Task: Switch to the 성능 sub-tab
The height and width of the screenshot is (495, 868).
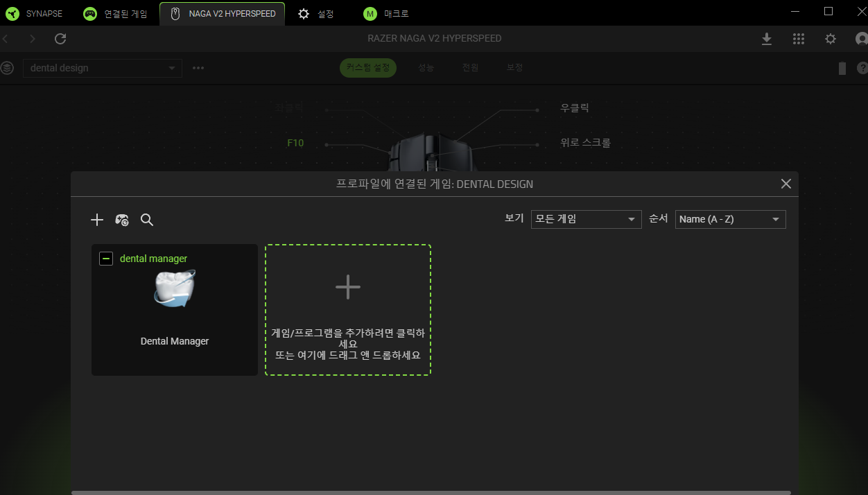Action: pos(426,68)
